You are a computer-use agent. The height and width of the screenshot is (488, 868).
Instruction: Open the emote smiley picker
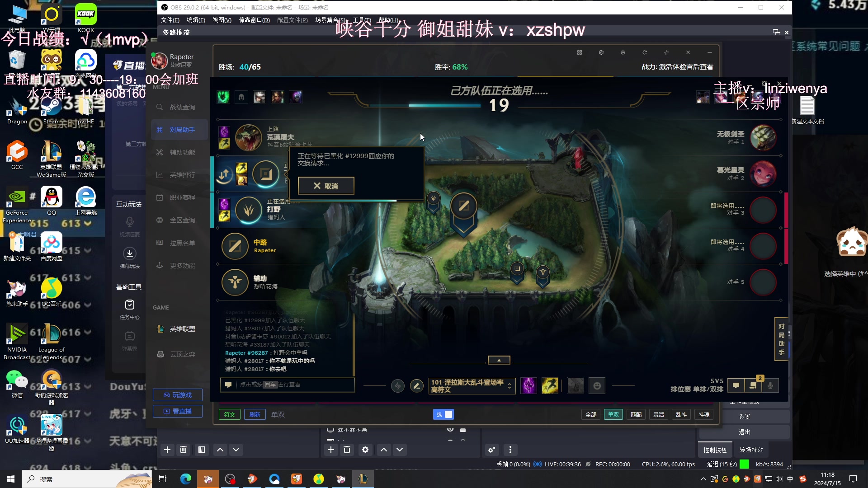coord(597,386)
